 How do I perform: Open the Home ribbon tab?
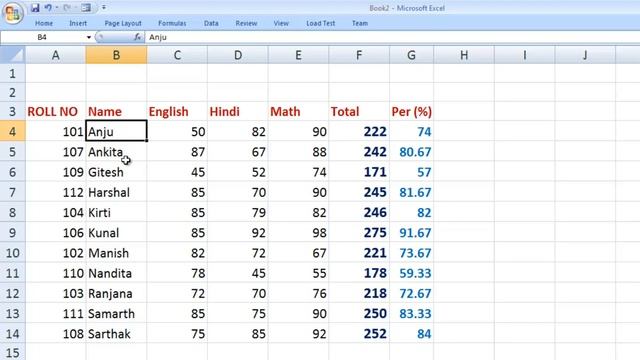44,23
